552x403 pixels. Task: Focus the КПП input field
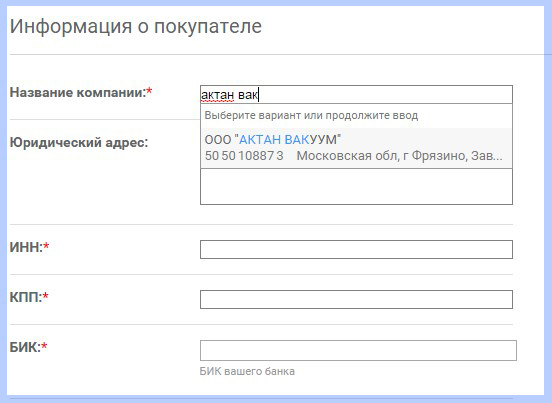pos(356,300)
